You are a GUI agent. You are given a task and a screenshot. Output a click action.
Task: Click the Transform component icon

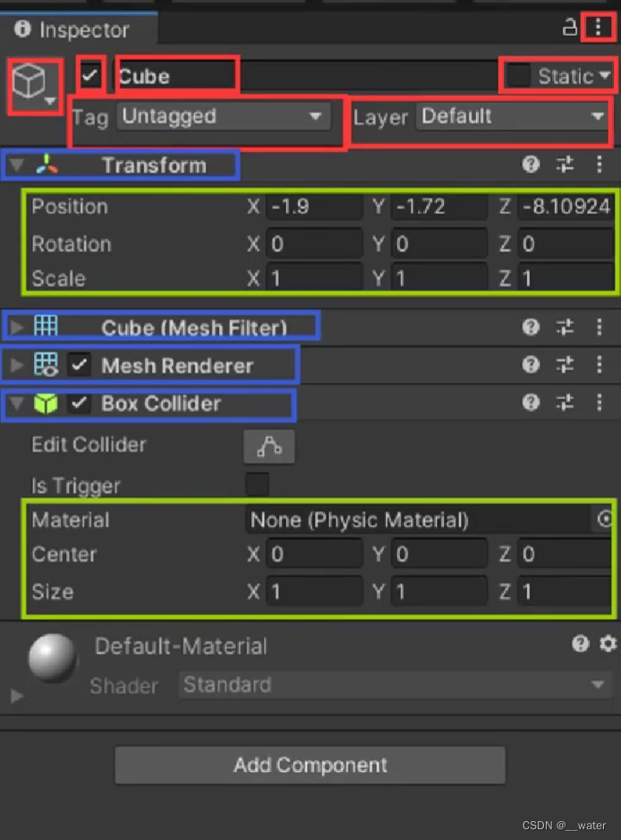49,165
